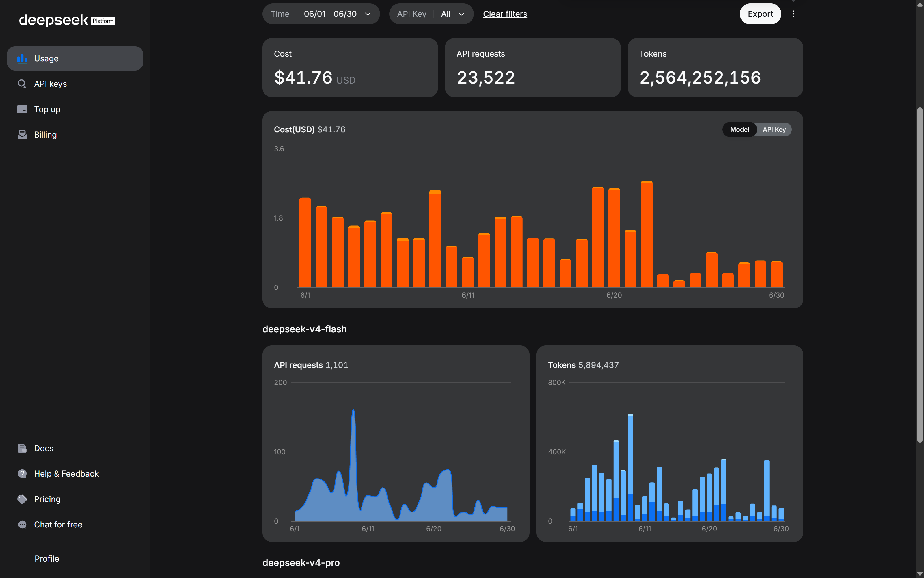924x578 pixels.
Task: Expand the API Key All filter dropdown
Action: tap(431, 14)
